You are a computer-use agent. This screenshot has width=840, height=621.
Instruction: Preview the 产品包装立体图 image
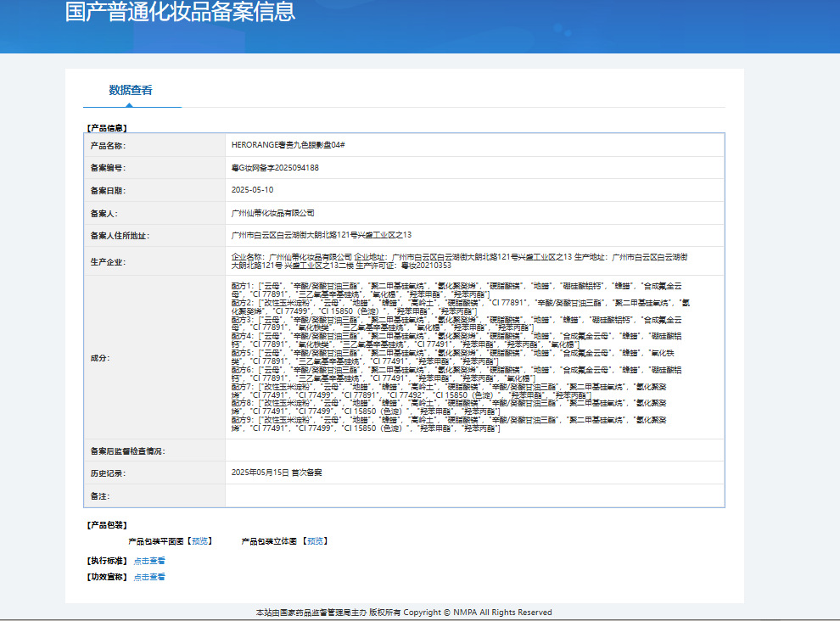[x=315, y=541]
